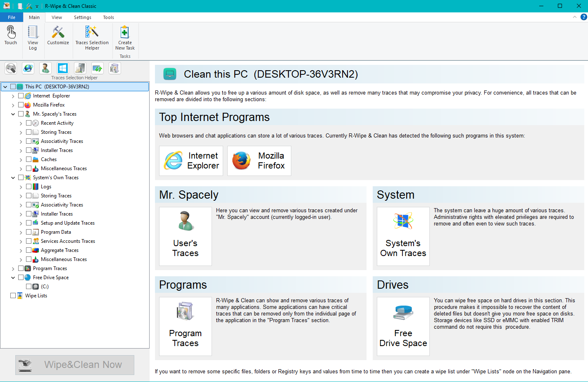Open the Tools ribbon tab
This screenshot has width=588, height=382.
[109, 17]
